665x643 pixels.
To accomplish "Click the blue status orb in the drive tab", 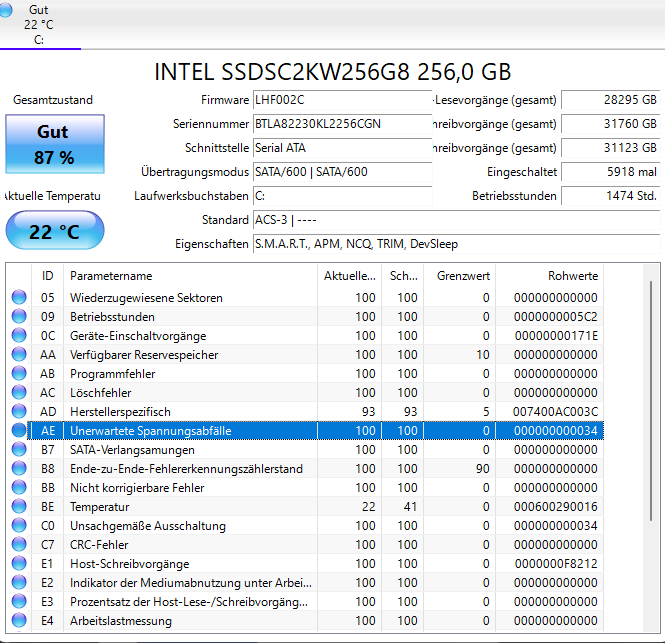I will 6,10.
